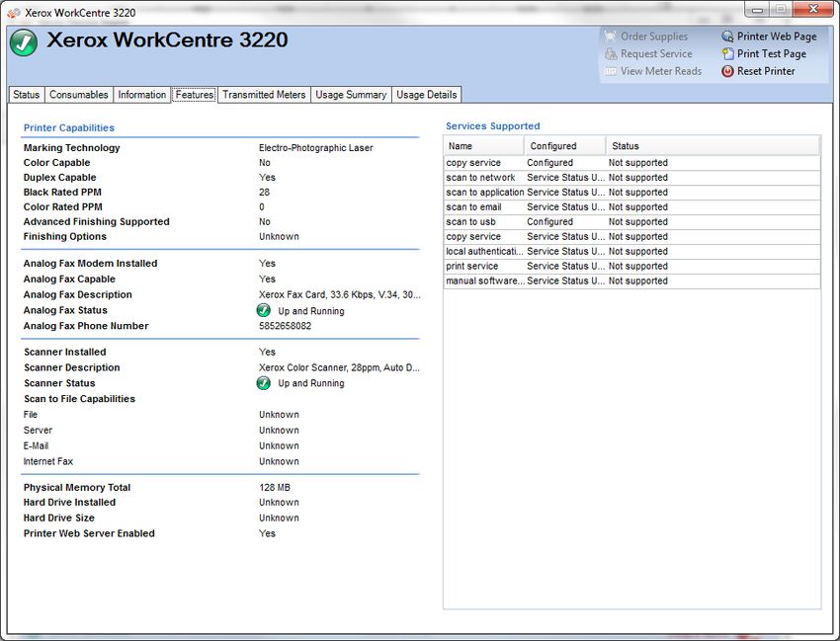The height and width of the screenshot is (641, 840).
Task: Click the fax phone number 5852658082
Action: click(285, 326)
